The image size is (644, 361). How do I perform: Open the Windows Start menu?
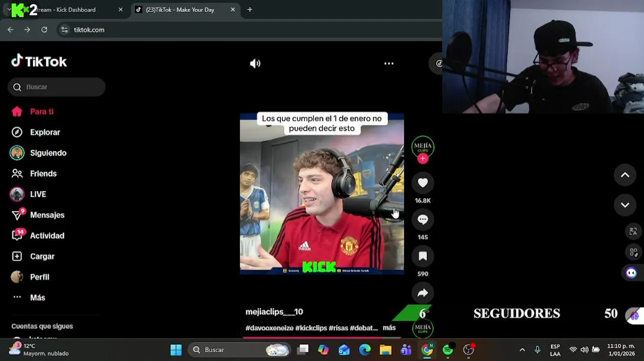tap(176, 350)
